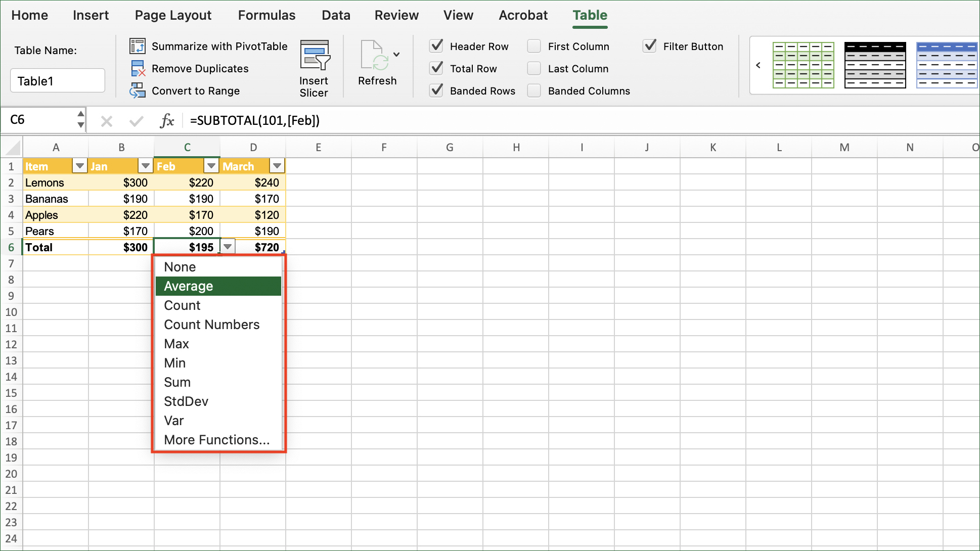Click the Convert to Range icon
This screenshot has width=980, height=551.
click(137, 90)
